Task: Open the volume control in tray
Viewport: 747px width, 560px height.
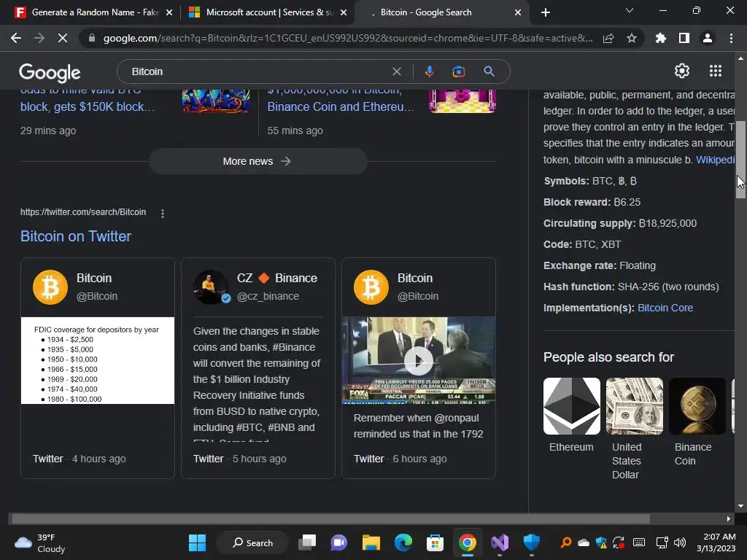Action: [x=680, y=542]
